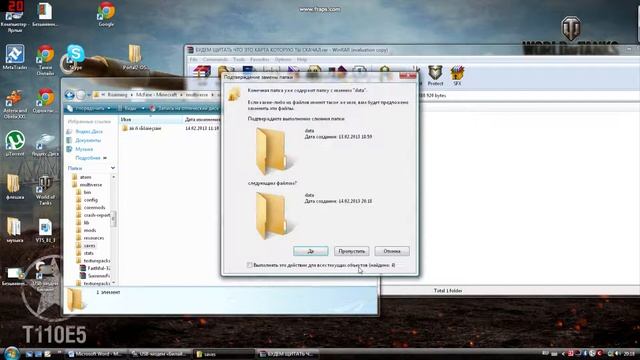Screen dimensions: 640x360
Task: Open the Яндекс.Диск desktop icon
Action: coord(45,144)
